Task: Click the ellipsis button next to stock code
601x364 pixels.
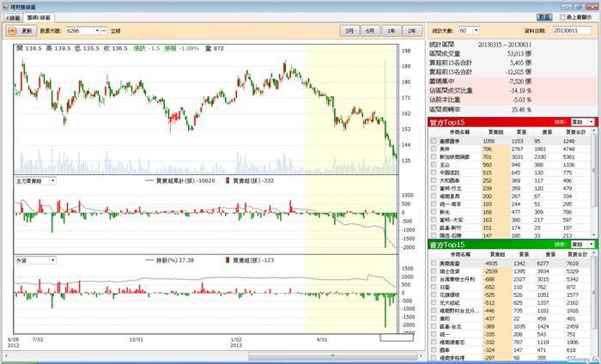Action: click(x=104, y=31)
